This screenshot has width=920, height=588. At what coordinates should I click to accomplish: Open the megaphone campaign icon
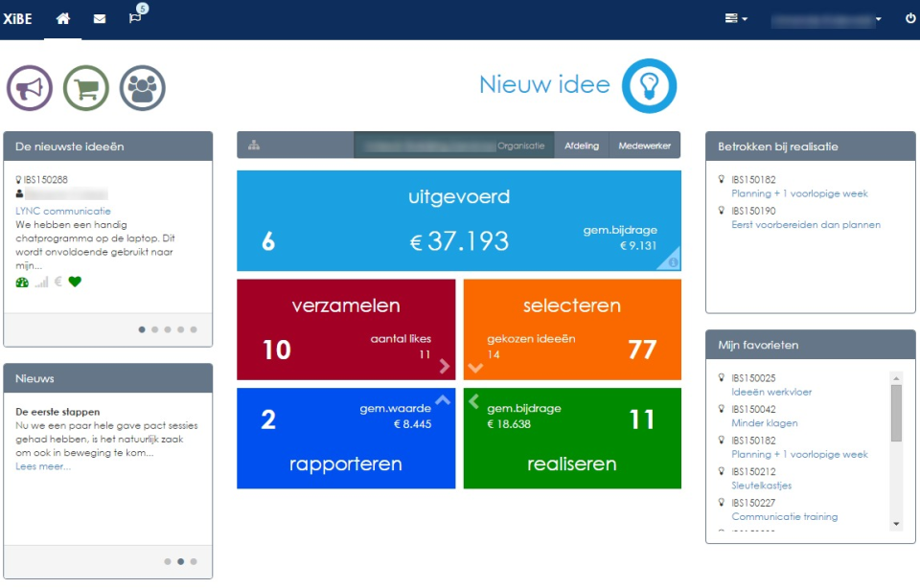click(28, 89)
